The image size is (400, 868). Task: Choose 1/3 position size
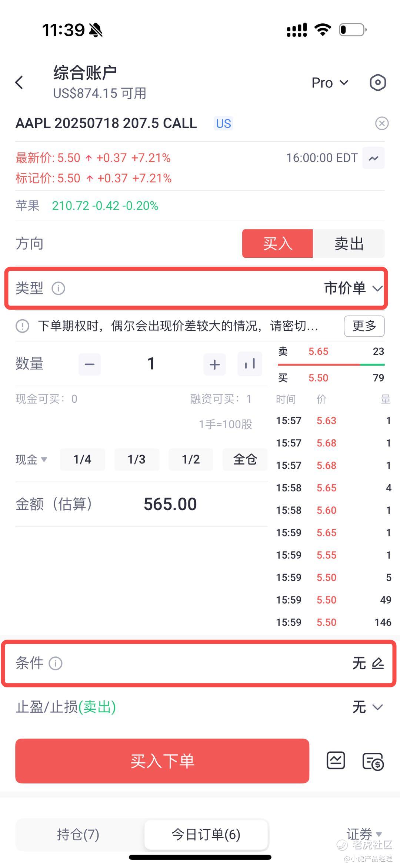click(137, 460)
